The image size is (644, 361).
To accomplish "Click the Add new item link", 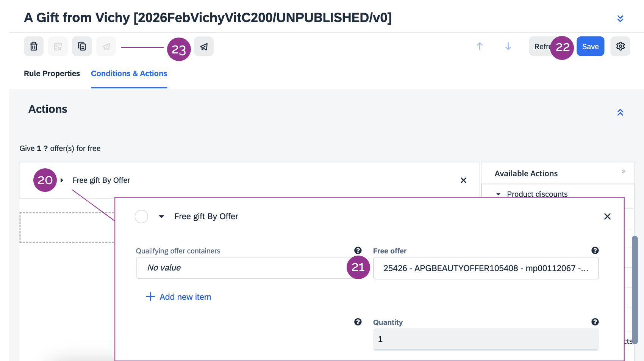I will 178,297.
